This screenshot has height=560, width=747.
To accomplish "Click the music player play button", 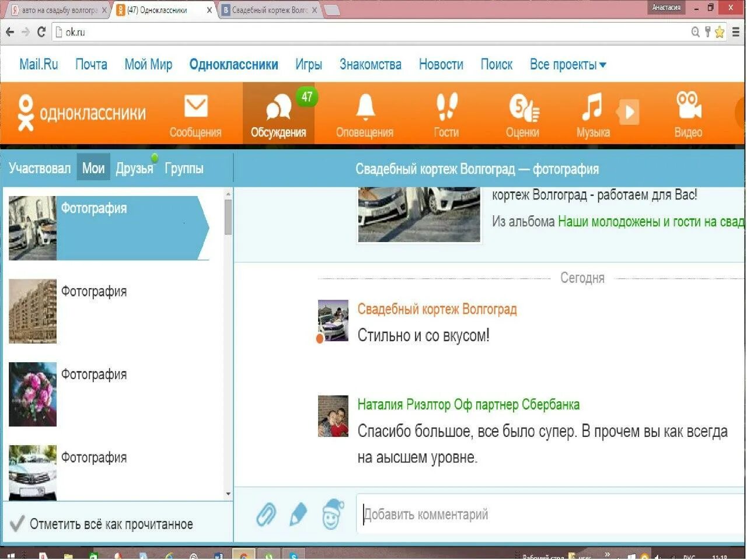I will pyautogui.click(x=629, y=112).
